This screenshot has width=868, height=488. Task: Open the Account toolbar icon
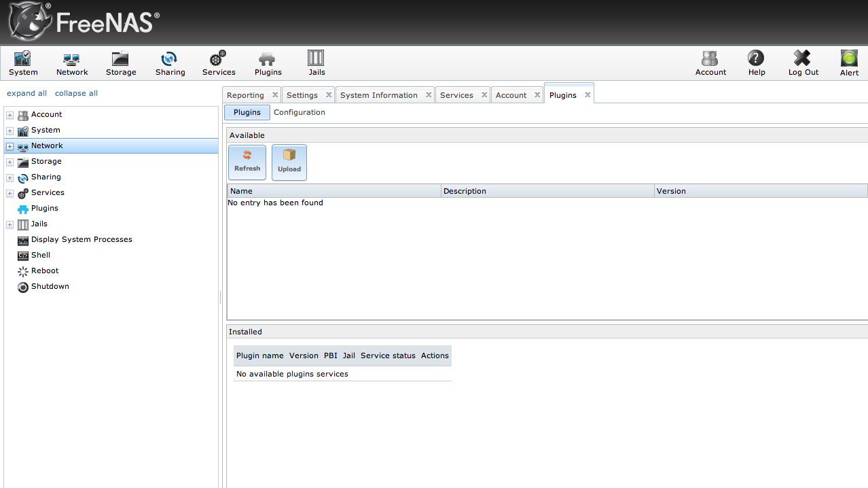pos(710,63)
